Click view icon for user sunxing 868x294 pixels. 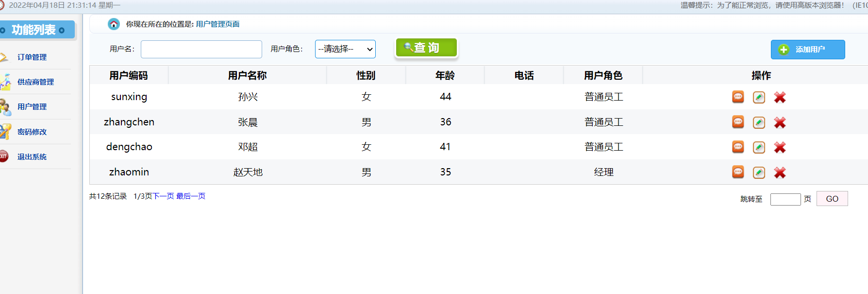738,97
